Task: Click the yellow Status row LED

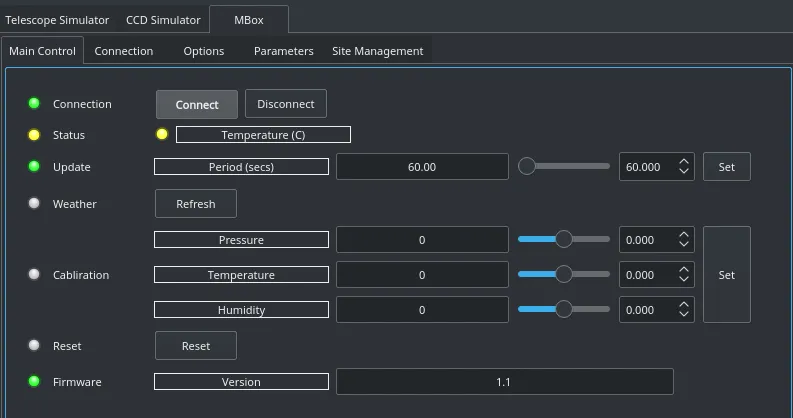Action: 34,134
